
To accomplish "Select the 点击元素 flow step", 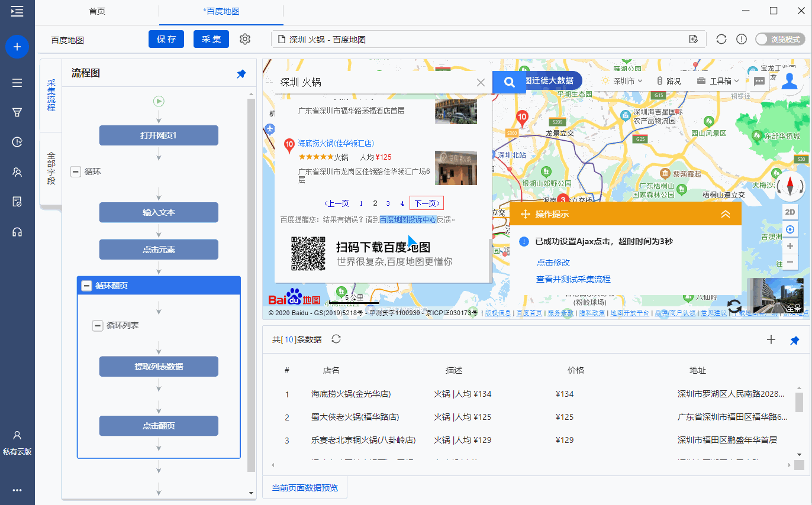I will [x=159, y=250].
